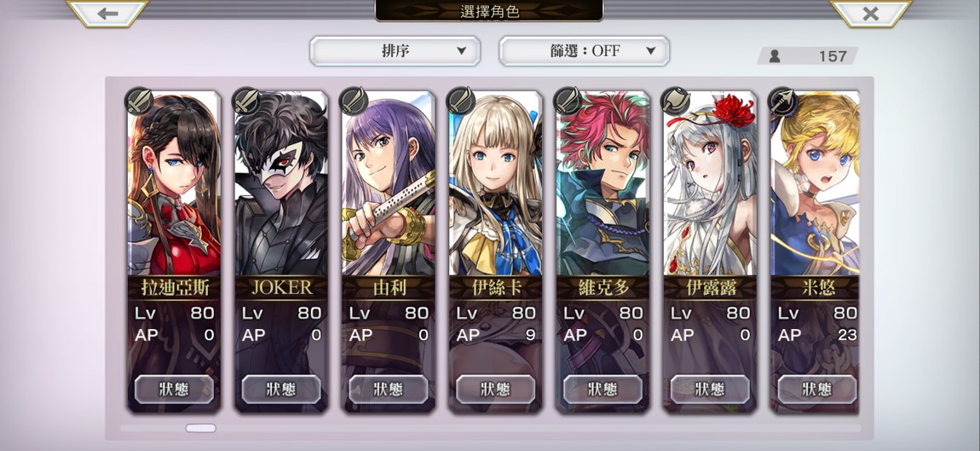
Task: Close the character selection screen
Action: click(871, 13)
